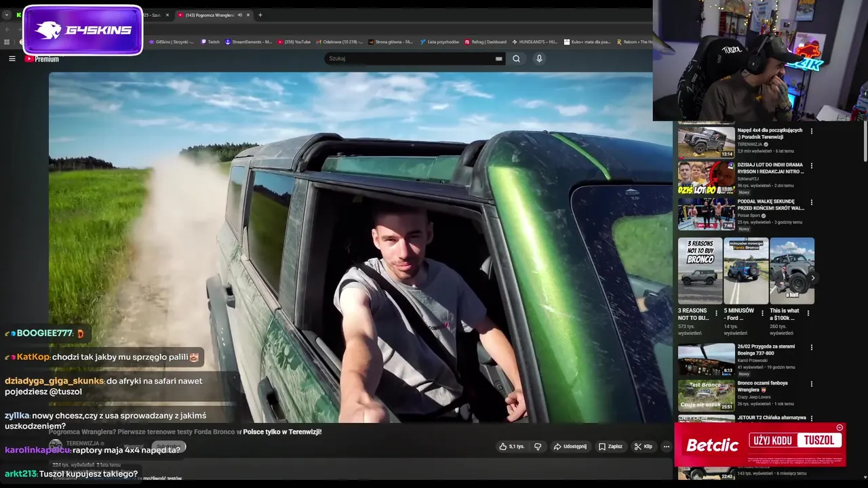Open the StreamElements bookmark
Screen dimensions: 868x488
(x=249, y=42)
